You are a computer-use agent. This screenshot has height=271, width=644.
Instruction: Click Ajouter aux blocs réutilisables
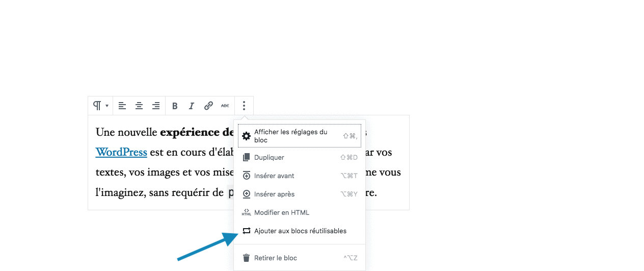pos(300,231)
